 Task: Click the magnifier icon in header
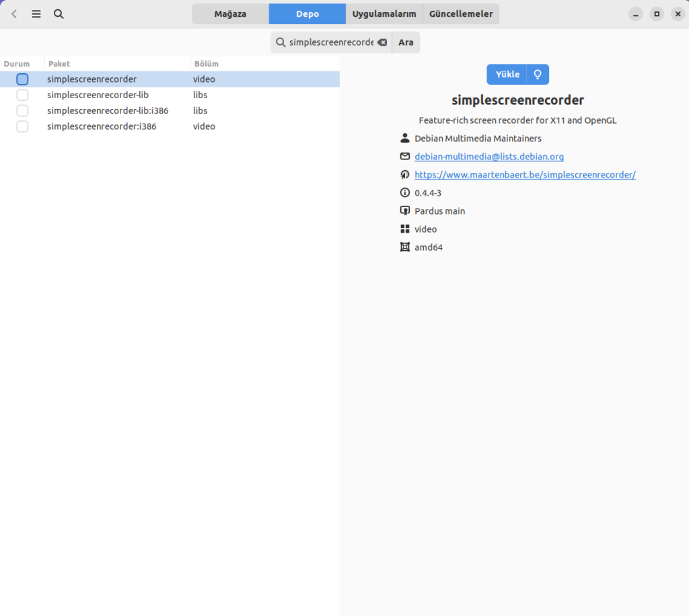pos(59,14)
